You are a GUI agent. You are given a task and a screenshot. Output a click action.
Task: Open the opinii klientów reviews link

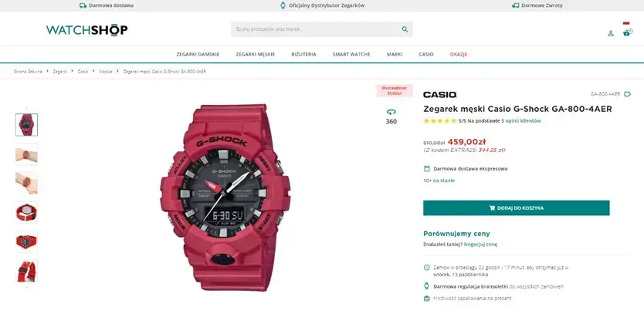[523, 121]
